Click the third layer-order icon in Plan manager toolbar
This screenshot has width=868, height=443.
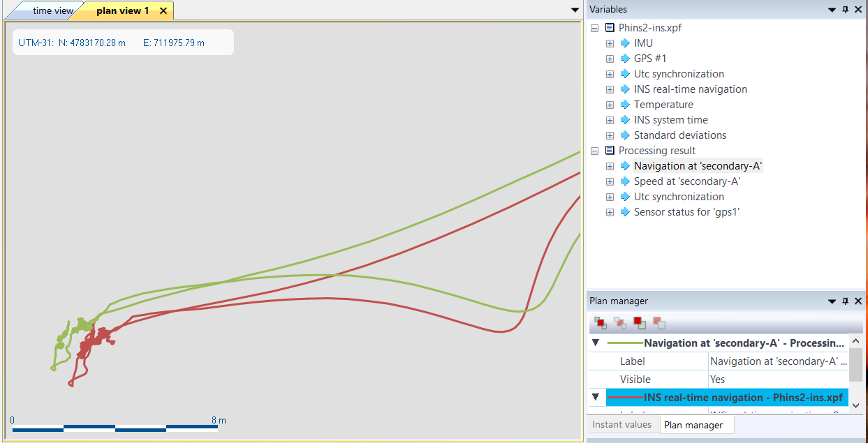[639, 323]
